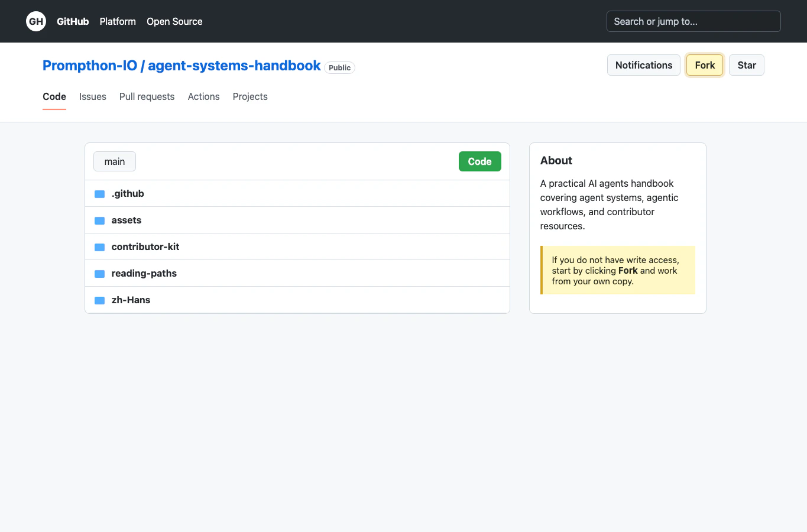
Task: Click the Public visibility badge
Action: [339, 67]
